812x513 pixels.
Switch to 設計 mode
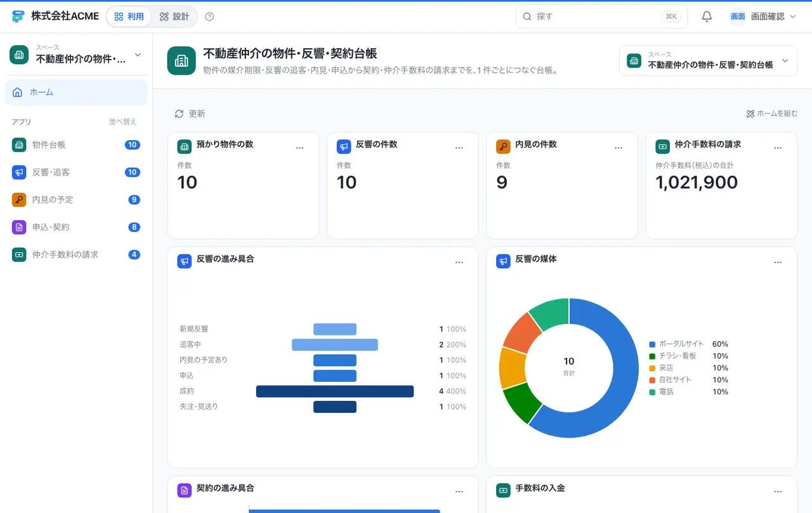pos(174,16)
